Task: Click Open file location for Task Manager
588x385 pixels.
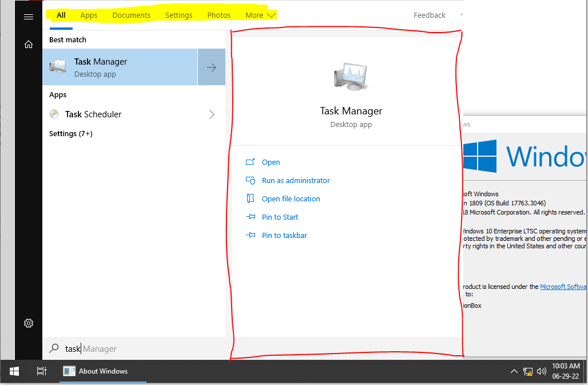Action: click(290, 199)
